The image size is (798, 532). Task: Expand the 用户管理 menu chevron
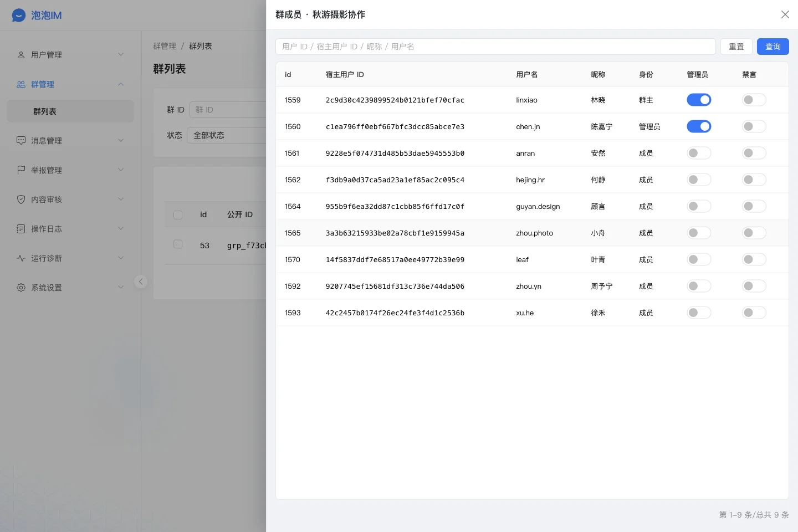click(121, 54)
